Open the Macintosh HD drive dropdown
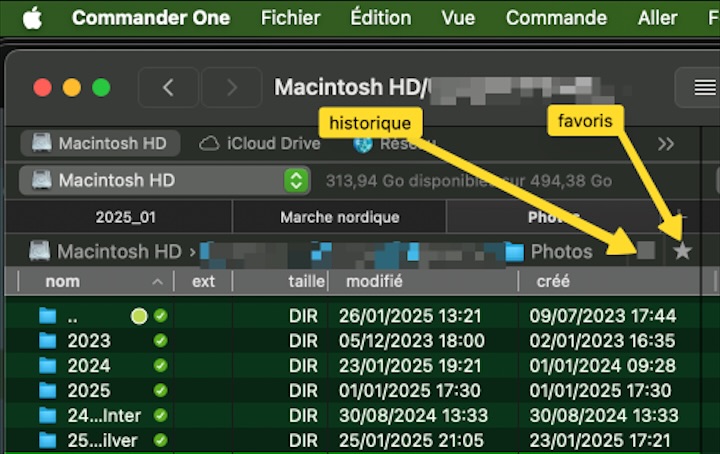This screenshot has height=454, width=720. (x=296, y=181)
